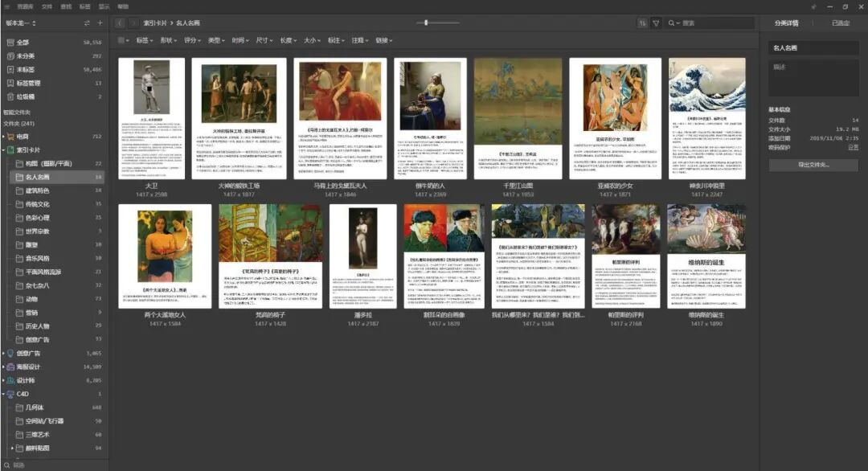Open the 评分 (Rating) filter dropdown

coord(192,40)
